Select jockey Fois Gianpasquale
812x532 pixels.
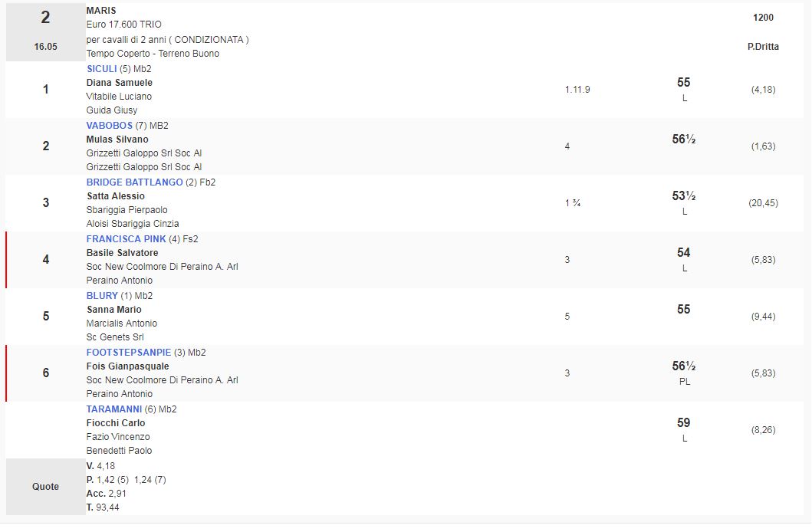127,366
